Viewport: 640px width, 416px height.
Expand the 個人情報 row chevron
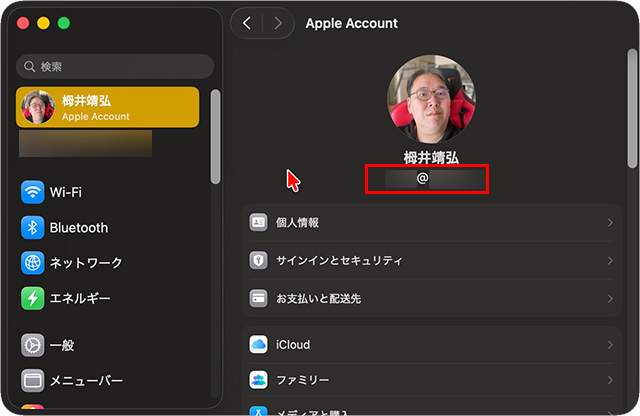[x=610, y=222]
